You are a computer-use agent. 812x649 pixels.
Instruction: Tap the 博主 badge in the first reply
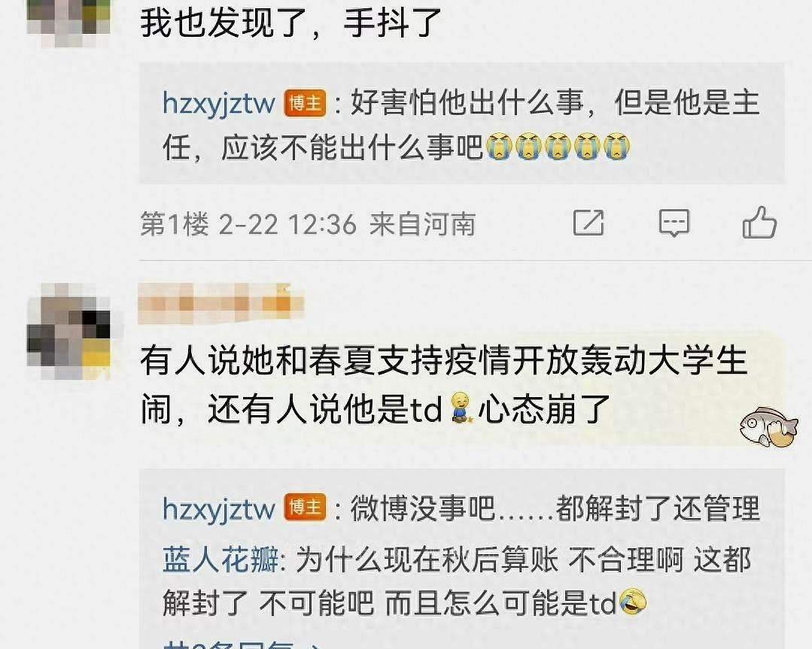[305, 104]
